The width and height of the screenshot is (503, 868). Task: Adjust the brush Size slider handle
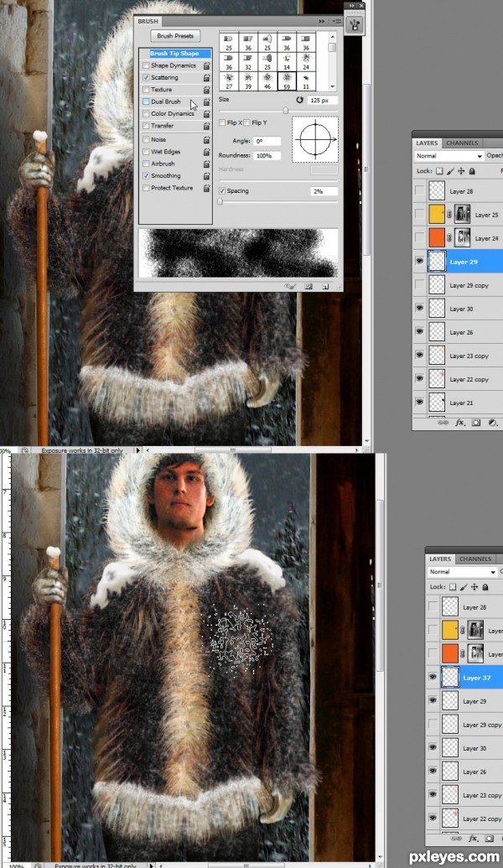click(x=286, y=111)
